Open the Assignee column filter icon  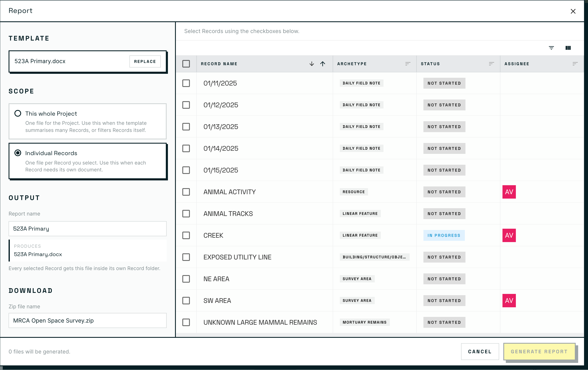pyautogui.click(x=575, y=64)
